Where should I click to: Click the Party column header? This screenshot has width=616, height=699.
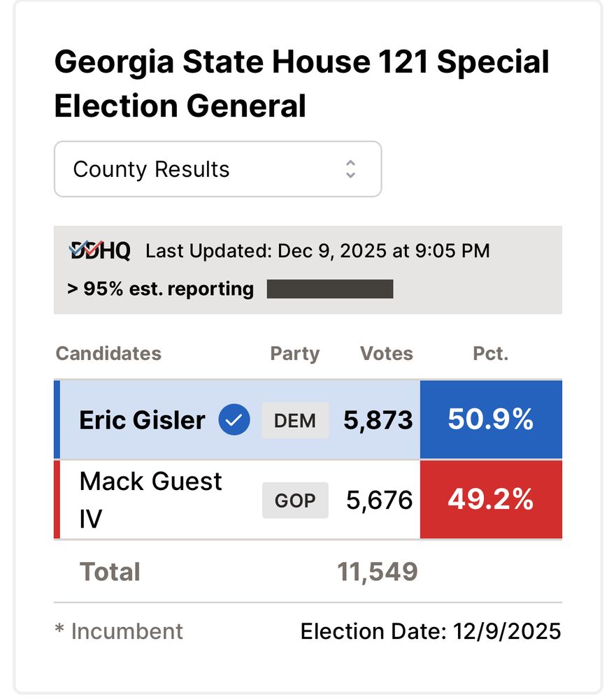[x=295, y=354]
